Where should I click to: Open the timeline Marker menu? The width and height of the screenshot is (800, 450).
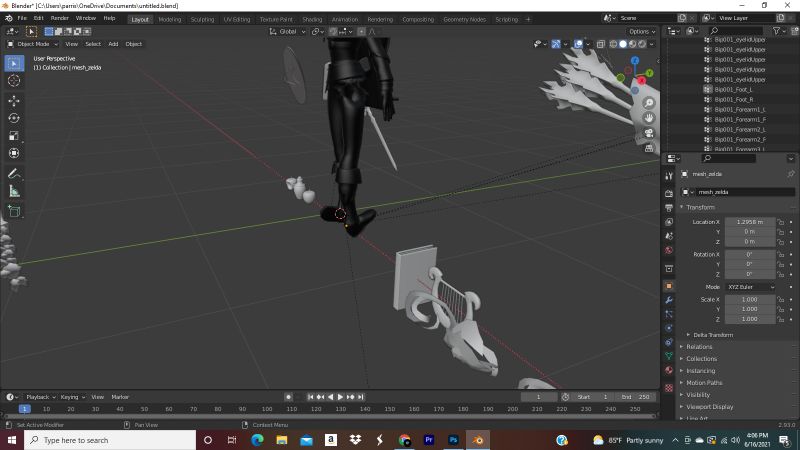[x=120, y=397]
